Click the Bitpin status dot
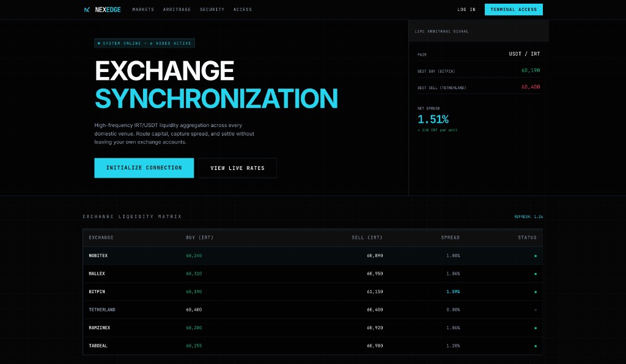This screenshot has width=626, height=364. tap(536, 292)
